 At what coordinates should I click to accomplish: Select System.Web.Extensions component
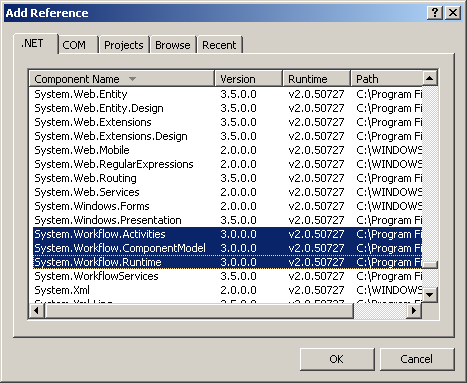(227, 122)
